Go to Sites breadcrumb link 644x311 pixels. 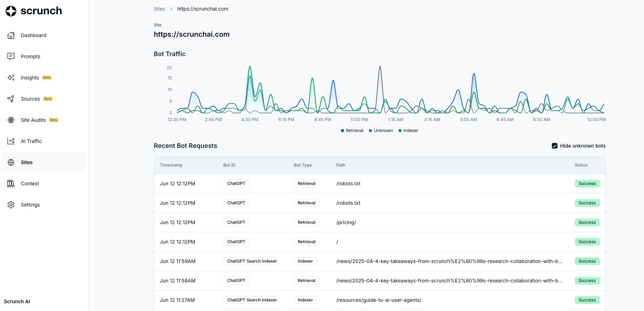pyautogui.click(x=159, y=9)
